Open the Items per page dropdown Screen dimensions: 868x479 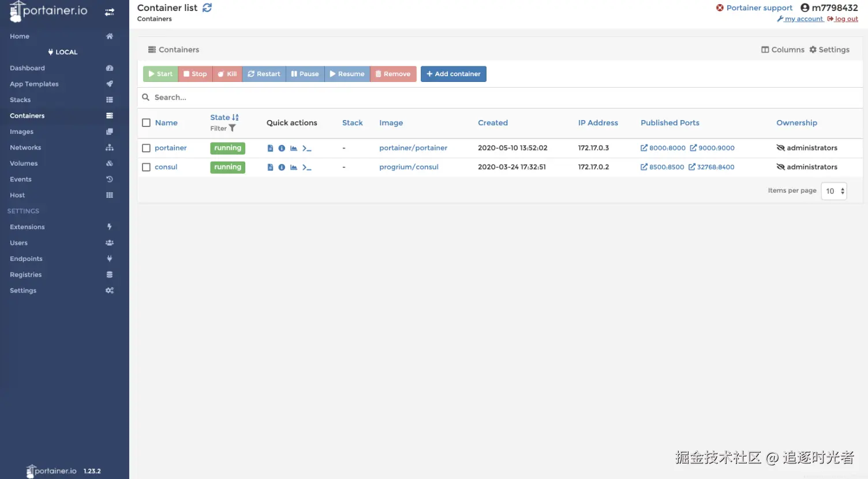[x=834, y=191]
